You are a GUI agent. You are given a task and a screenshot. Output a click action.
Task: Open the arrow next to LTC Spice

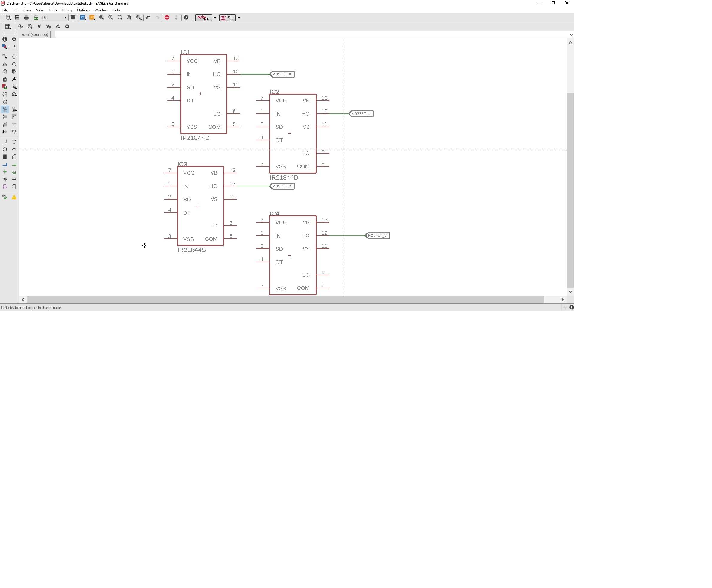coord(239,18)
